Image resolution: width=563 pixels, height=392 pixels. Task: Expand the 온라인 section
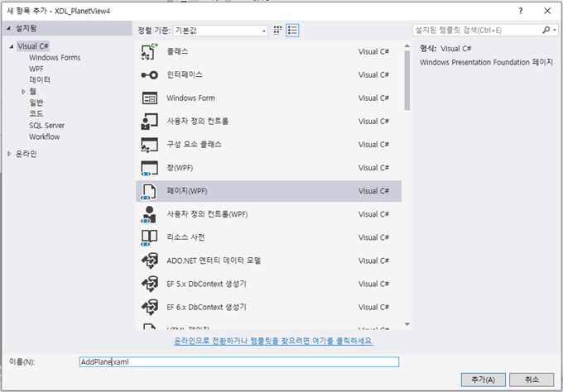(x=9, y=154)
